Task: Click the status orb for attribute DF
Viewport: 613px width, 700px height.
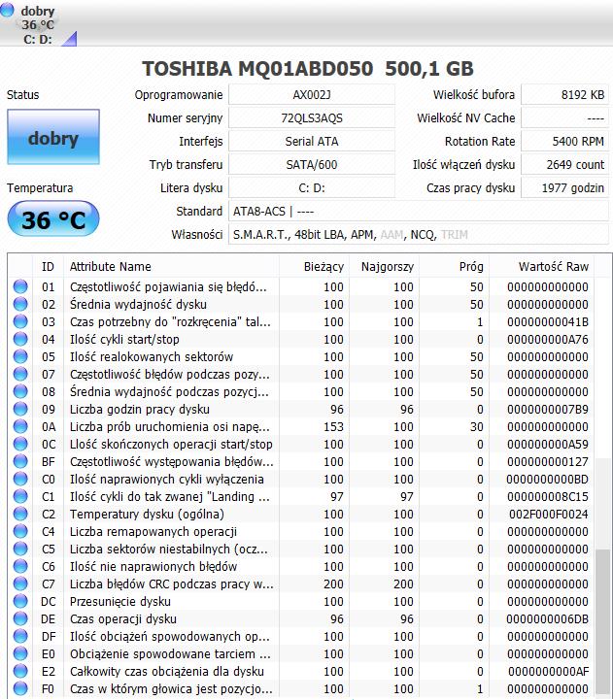Action: (20, 636)
